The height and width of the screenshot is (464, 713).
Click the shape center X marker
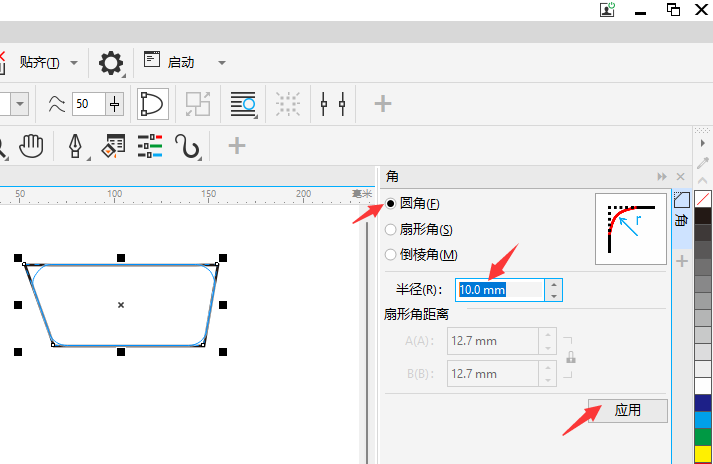tap(121, 305)
